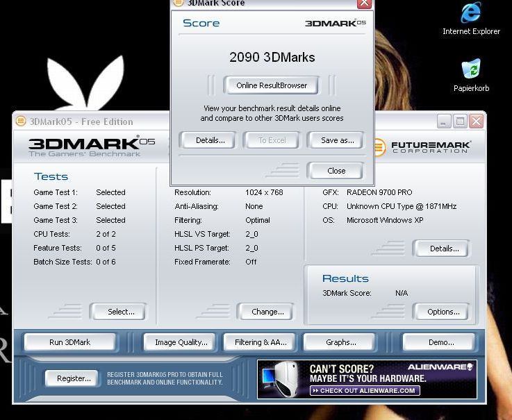The height and width of the screenshot is (420, 512).
Task: Click Online ResultBrowser button
Action: [x=272, y=85]
